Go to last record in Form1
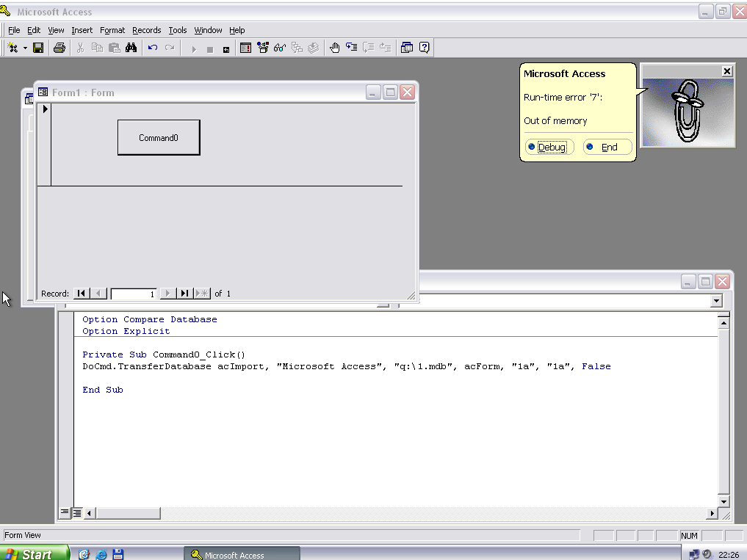Screen dimensions: 747x560 [x=185, y=294]
